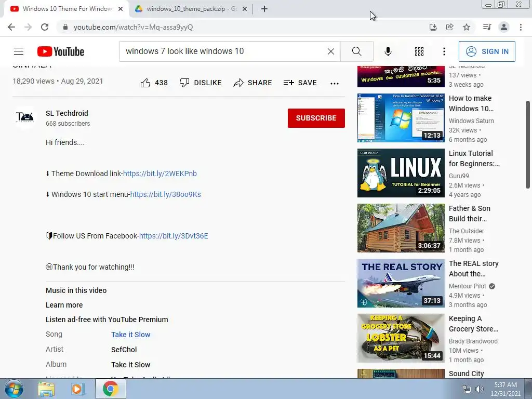Image resolution: width=532 pixels, height=399 pixels.
Task: Play the 3:06:37 log cabin thumbnail
Action: [x=401, y=228]
